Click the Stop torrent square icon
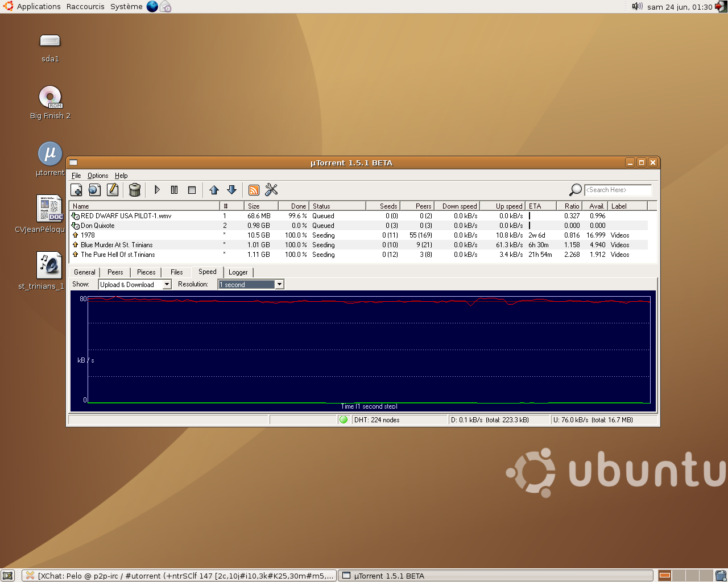The image size is (728, 582). click(x=192, y=190)
